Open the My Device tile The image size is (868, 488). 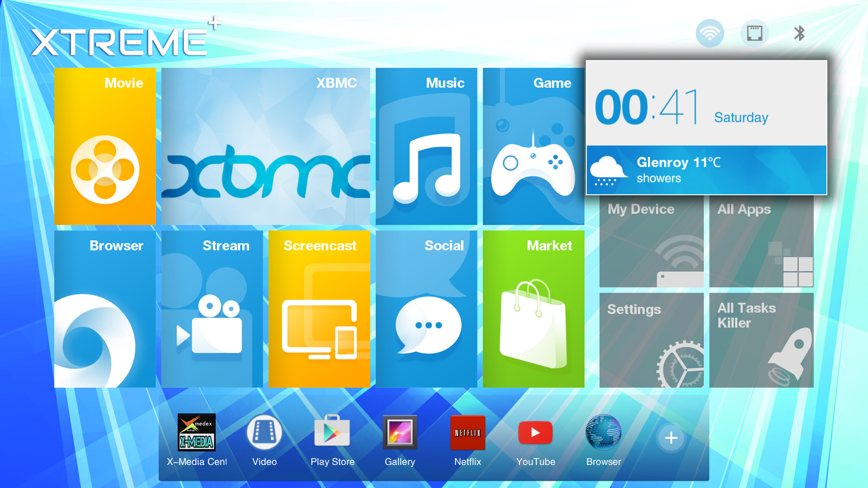coord(651,242)
